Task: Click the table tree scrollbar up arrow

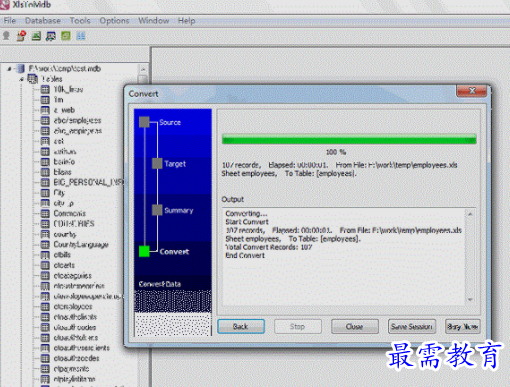Action: pyautogui.click(x=143, y=69)
